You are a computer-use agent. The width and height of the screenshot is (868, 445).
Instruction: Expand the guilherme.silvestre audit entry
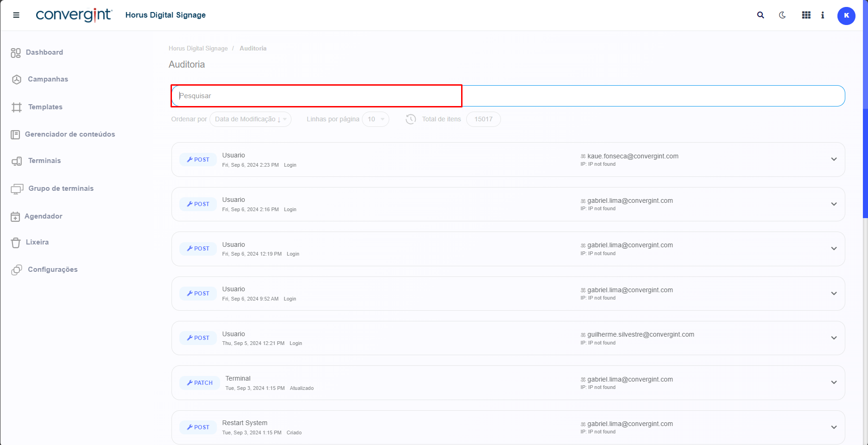pos(834,338)
